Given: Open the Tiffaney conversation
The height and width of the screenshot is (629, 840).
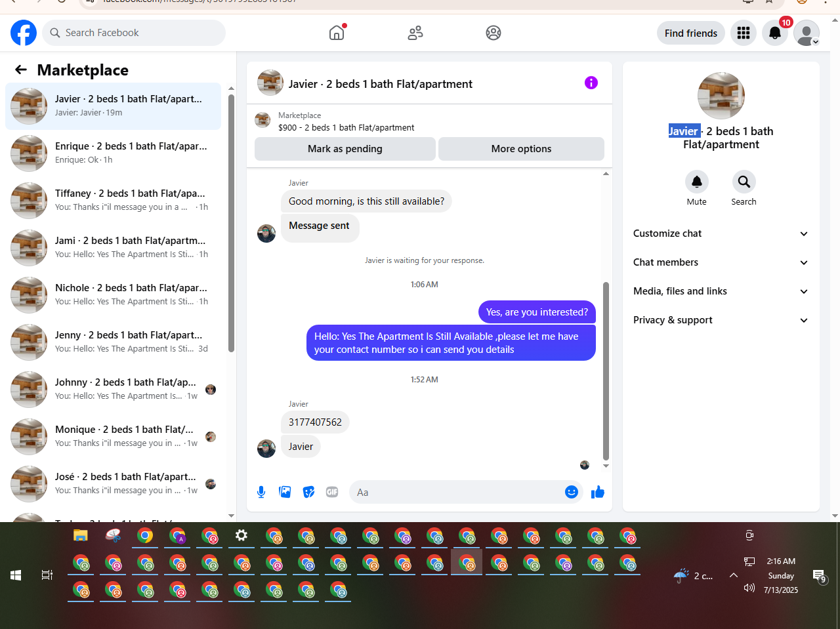Looking at the screenshot, I should [x=113, y=201].
